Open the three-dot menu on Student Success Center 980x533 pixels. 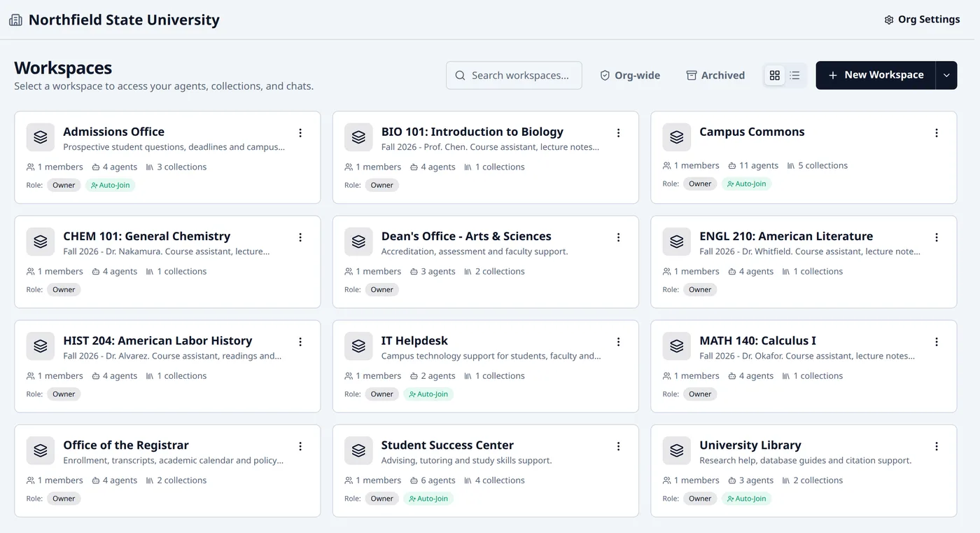click(618, 446)
